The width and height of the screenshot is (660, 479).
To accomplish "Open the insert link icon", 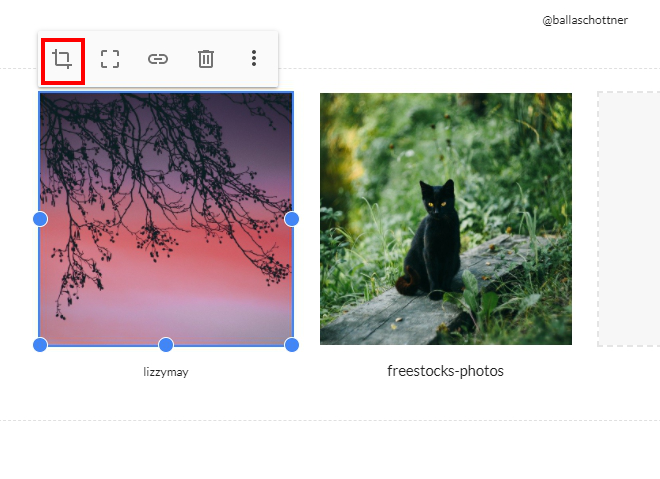I will (158, 59).
